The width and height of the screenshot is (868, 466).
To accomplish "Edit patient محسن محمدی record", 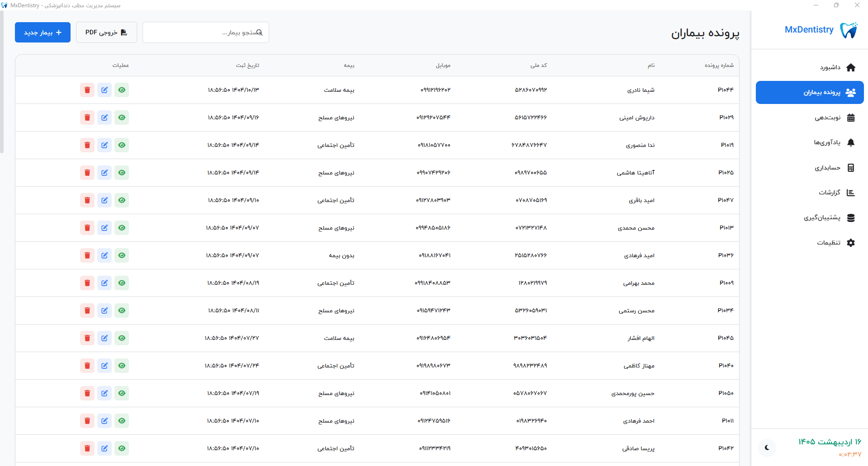I will [104, 228].
